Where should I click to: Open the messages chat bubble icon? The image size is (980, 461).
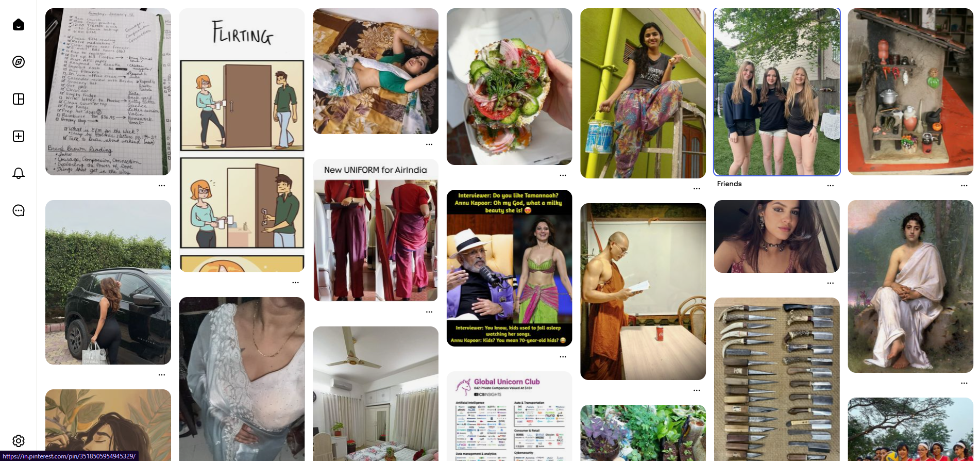coord(19,210)
